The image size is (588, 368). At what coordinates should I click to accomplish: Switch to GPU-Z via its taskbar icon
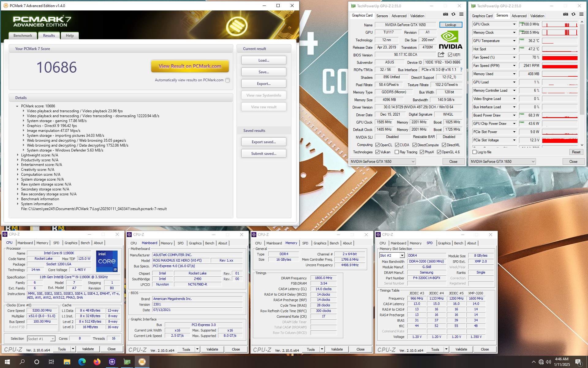(127, 362)
